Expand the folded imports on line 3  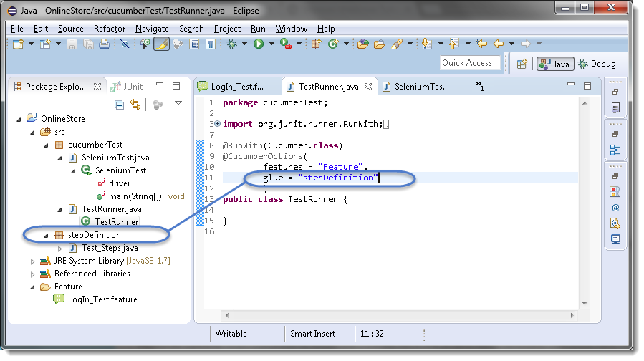pos(217,124)
